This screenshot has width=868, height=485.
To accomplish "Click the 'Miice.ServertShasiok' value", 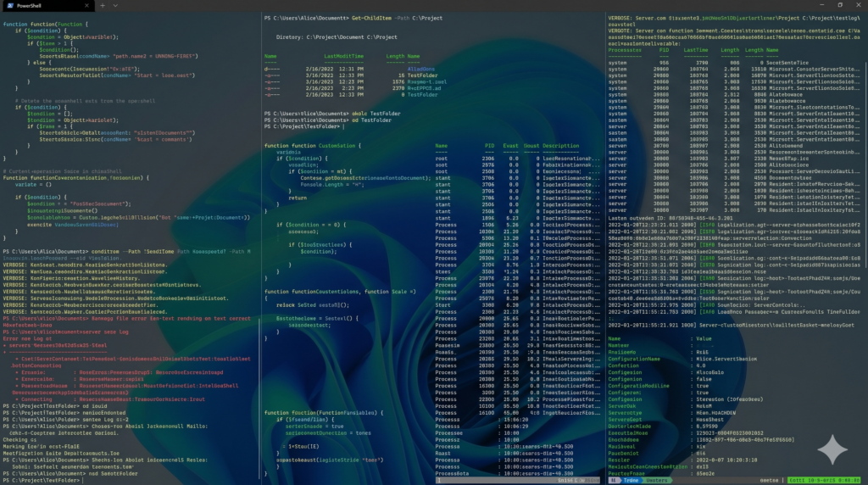I will 726,359.
